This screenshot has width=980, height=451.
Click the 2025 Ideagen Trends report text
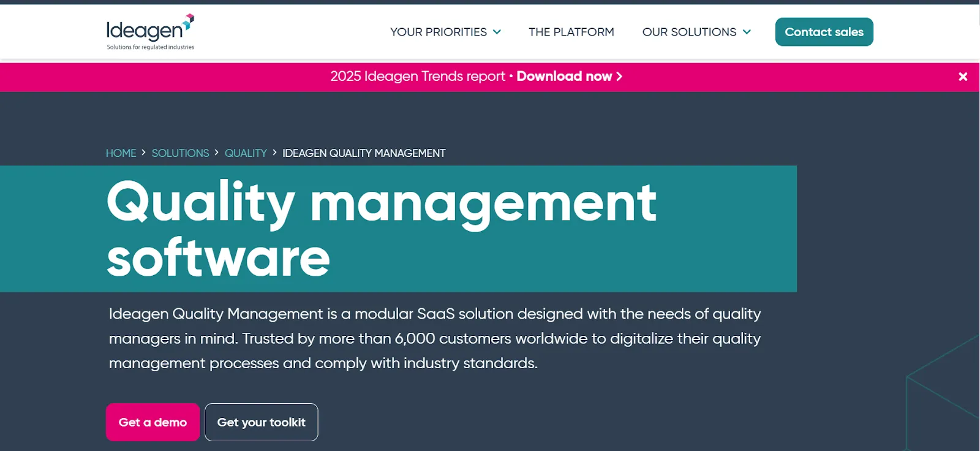coord(418,76)
